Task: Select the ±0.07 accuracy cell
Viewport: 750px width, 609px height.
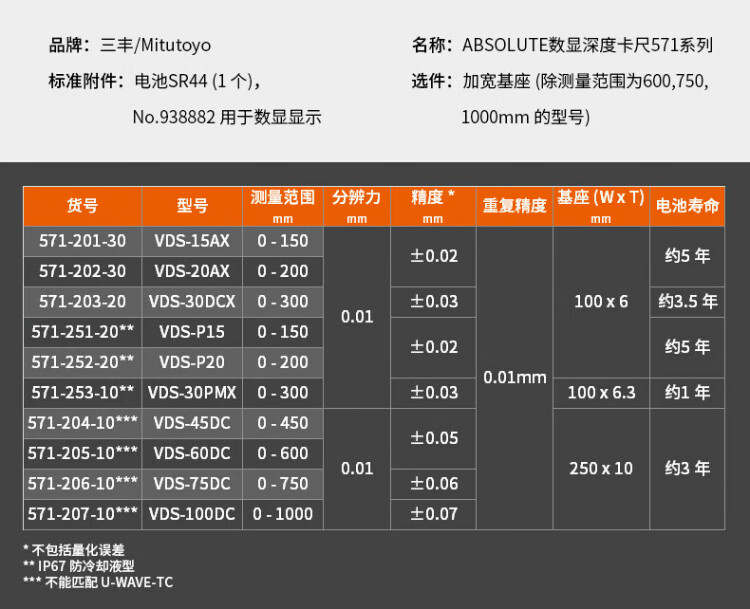Action: (x=434, y=514)
